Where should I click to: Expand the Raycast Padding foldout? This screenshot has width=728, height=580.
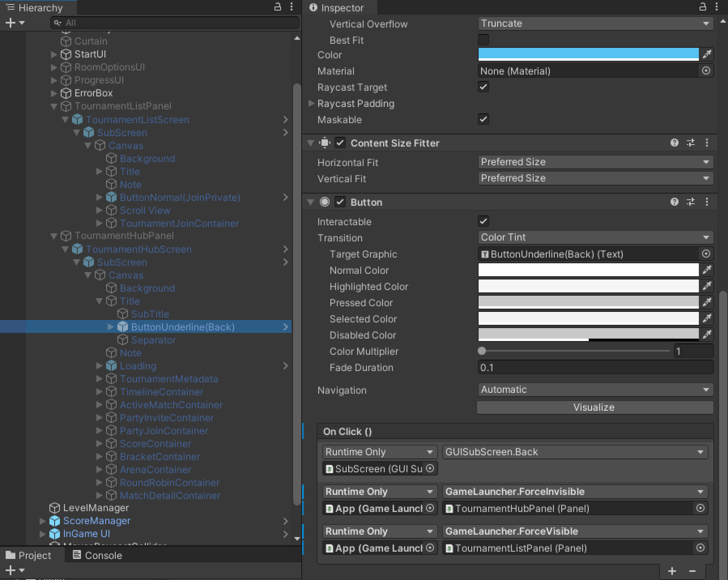click(311, 103)
